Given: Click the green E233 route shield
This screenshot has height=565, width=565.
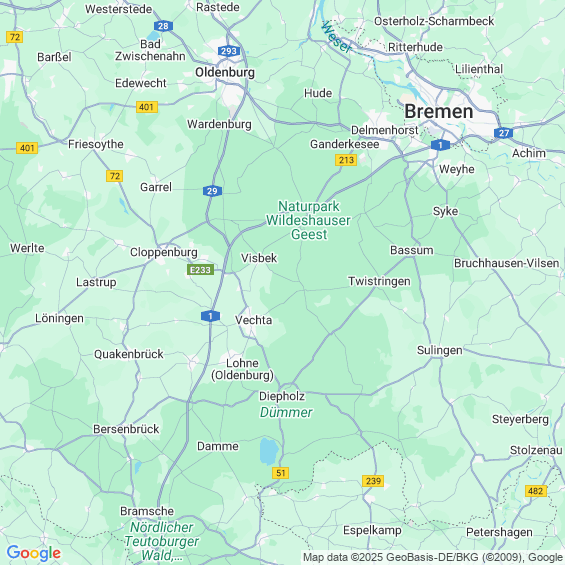Looking at the screenshot, I should 200,270.
